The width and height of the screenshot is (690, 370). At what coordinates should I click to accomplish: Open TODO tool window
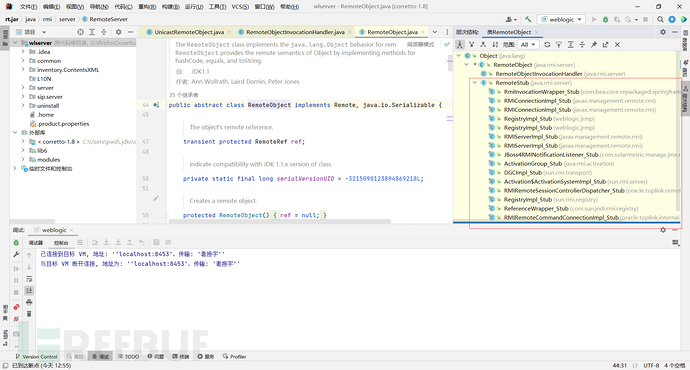[128, 356]
